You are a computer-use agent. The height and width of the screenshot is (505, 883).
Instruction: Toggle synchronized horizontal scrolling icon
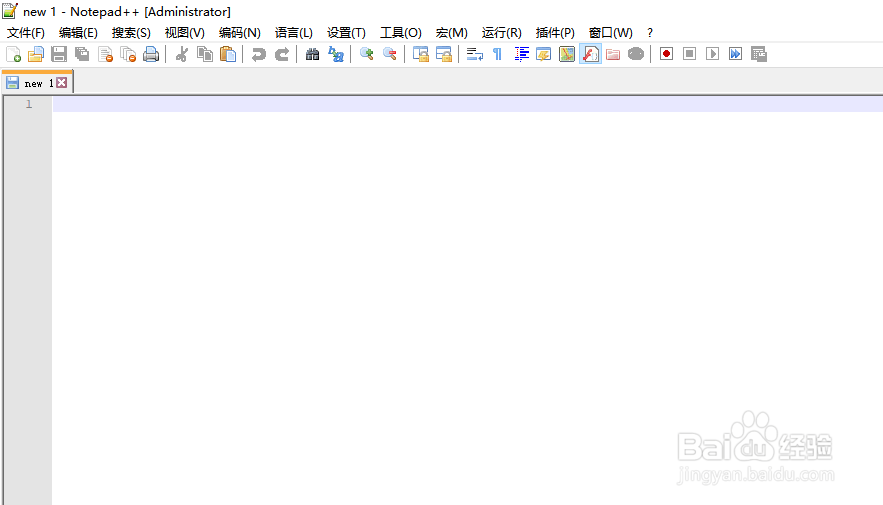444,54
